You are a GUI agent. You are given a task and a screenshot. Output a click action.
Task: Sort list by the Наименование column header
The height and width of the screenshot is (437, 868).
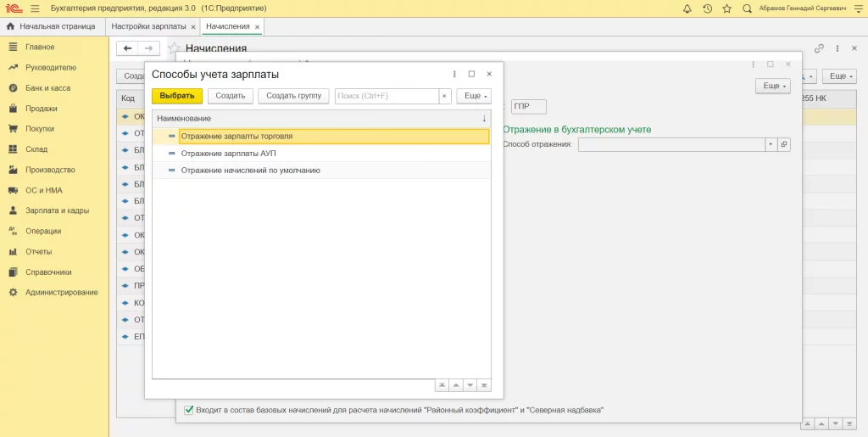click(x=184, y=118)
